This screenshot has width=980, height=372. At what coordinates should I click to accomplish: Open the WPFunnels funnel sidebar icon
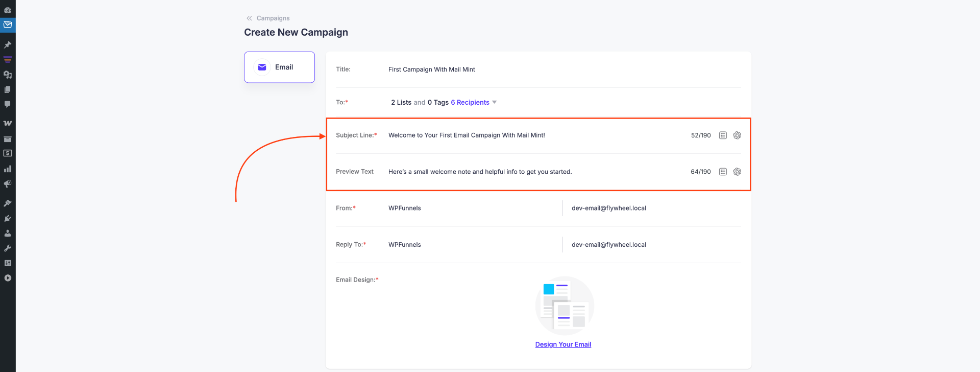pos(8,59)
